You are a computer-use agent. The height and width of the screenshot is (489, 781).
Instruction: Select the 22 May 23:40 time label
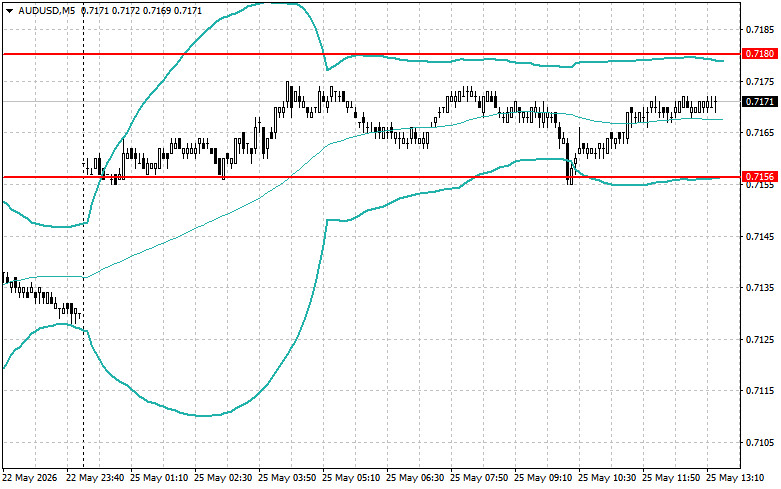[x=95, y=478]
